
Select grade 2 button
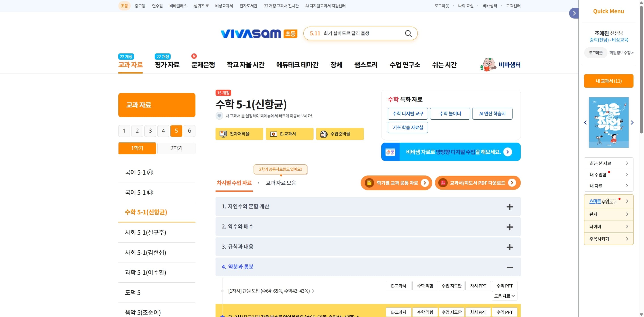click(137, 131)
